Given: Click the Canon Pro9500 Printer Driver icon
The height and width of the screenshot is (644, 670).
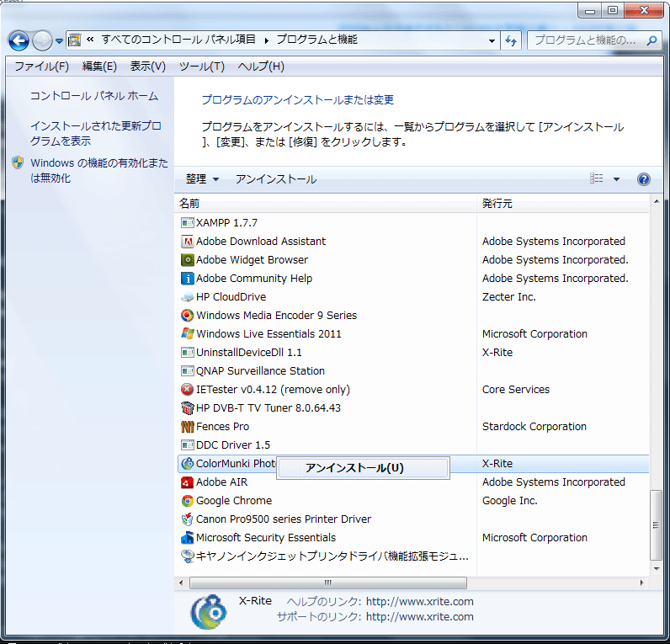Looking at the screenshot, I should click(187, 519).
